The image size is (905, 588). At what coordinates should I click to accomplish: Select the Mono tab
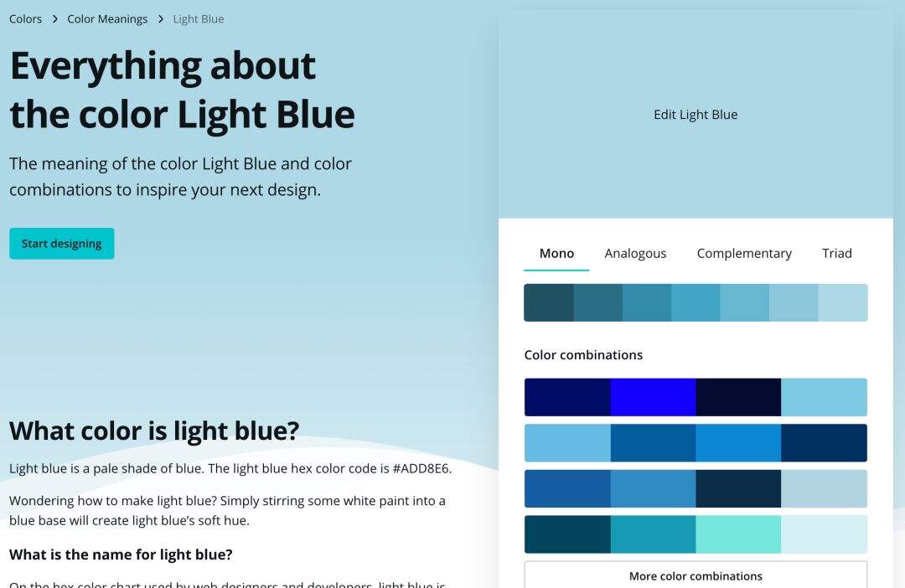(556, 253)
